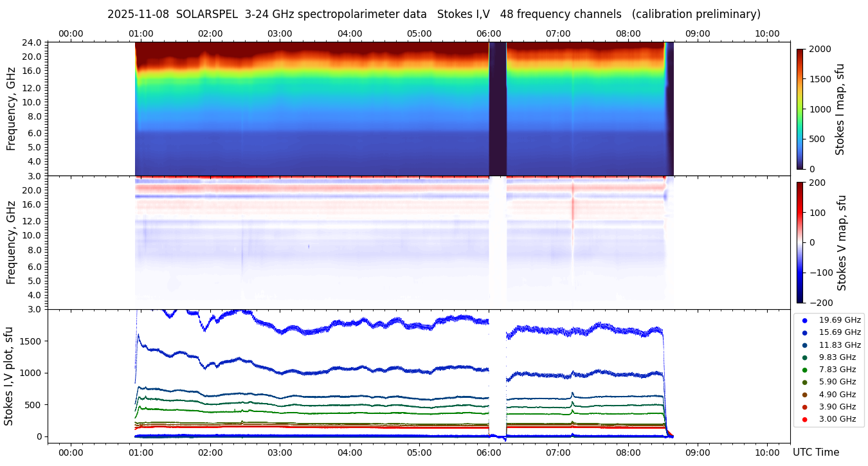This screenshot has height=466, width=868.
Task: Pick the 5.90 GHz legend marker
Action: tap(804, 382)
